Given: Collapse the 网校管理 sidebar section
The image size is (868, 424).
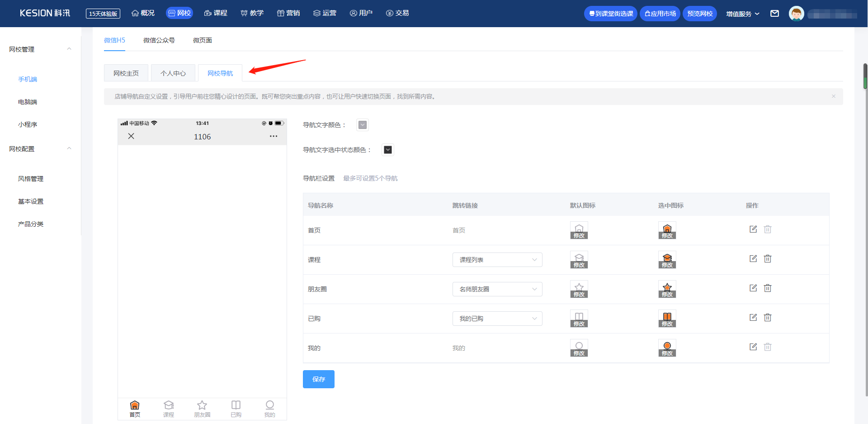Looking at the screenshot, I should (69, 49).
